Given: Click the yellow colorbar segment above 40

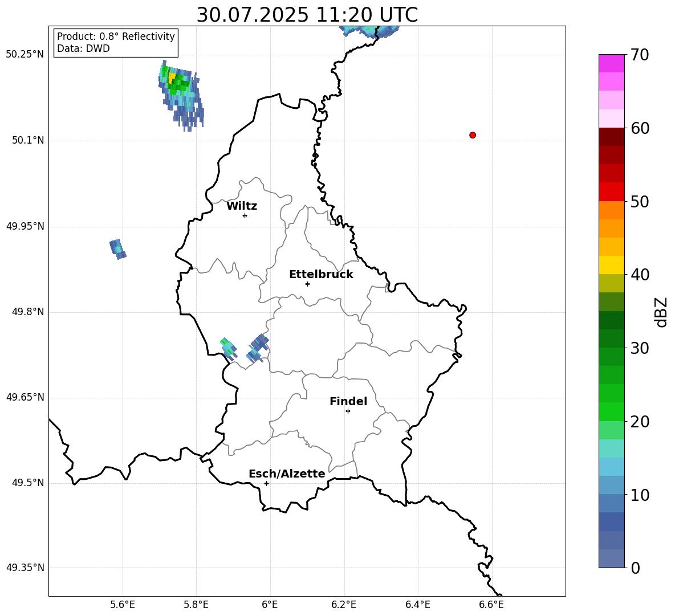Looking at the screenshot, I should tap(611, 265).
